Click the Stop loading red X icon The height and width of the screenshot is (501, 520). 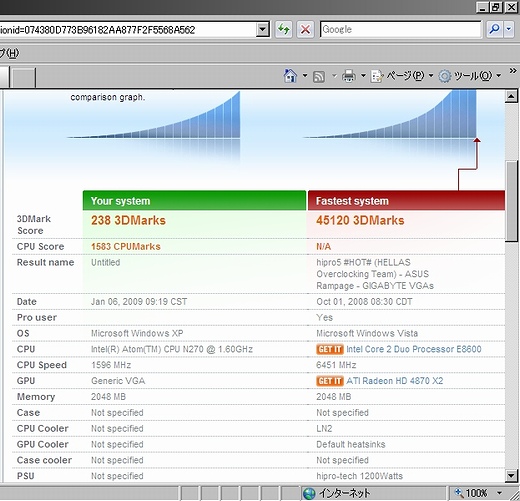pyautogui.click(x=305, y=29)
